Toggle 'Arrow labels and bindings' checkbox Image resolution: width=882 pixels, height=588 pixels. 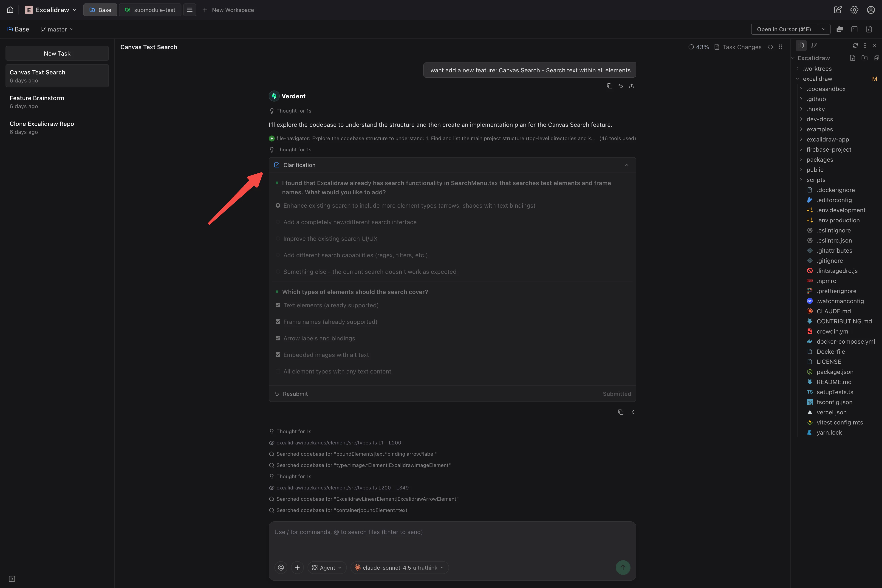tap(278, 338)
